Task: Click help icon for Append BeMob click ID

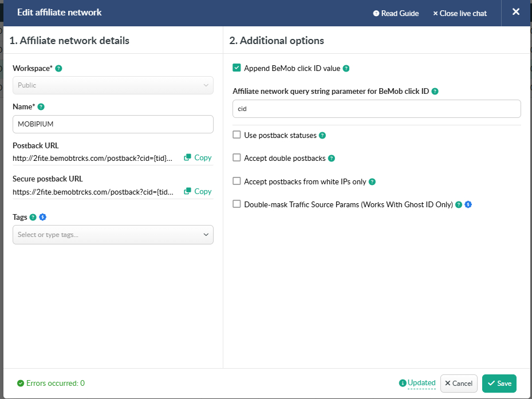Action: click(x=346, y=69)
